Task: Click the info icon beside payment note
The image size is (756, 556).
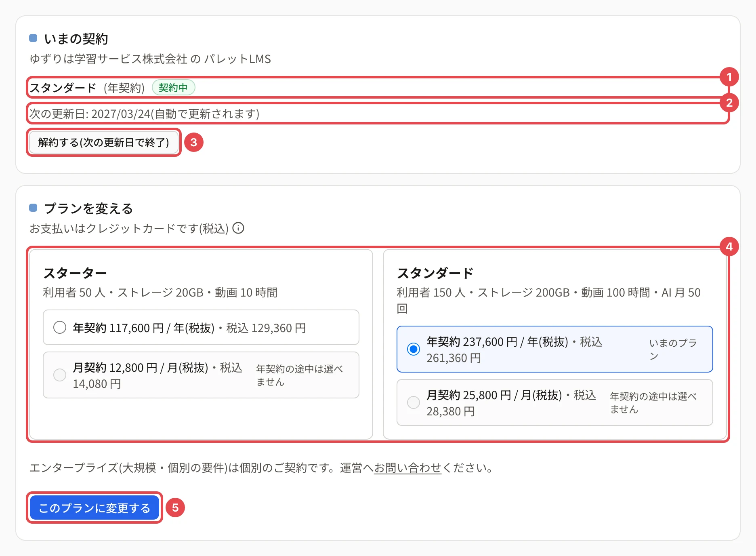Action: tap(238, 228)
